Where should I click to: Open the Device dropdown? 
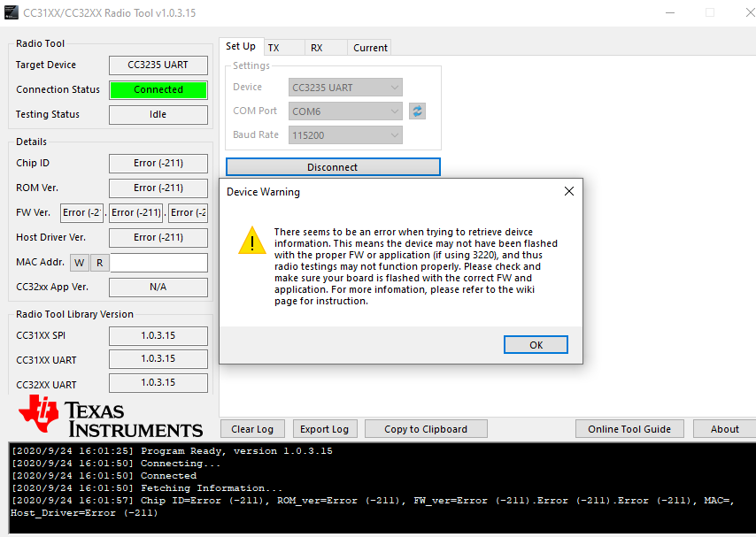345,88
